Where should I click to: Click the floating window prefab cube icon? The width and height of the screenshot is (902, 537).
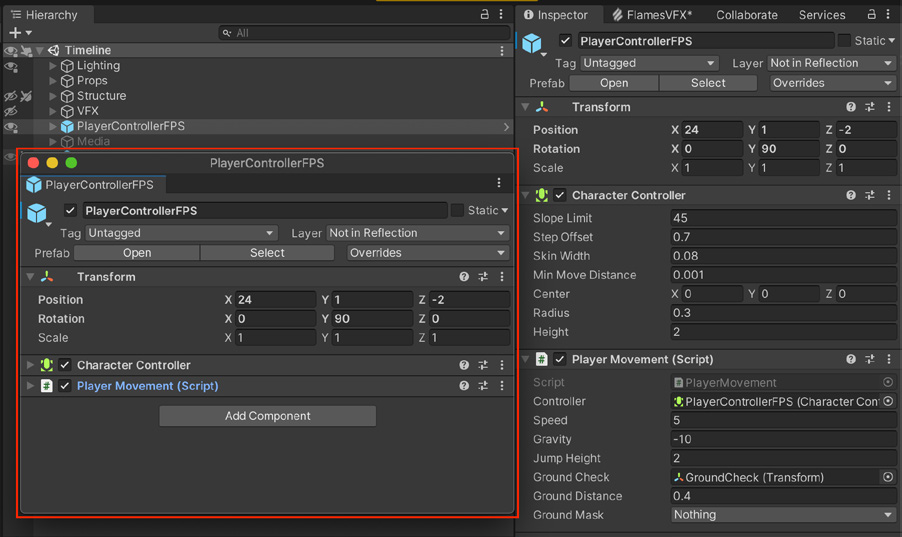[37, 213]
